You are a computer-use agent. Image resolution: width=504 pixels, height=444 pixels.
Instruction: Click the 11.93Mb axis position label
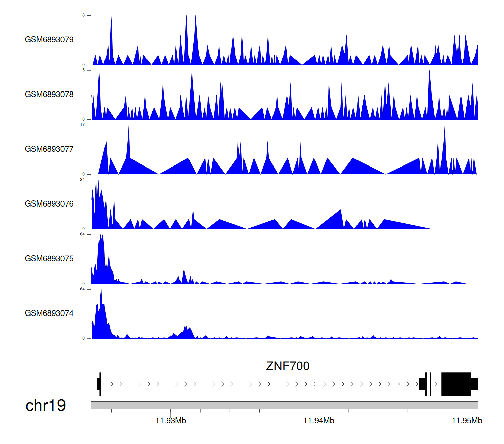171,421
